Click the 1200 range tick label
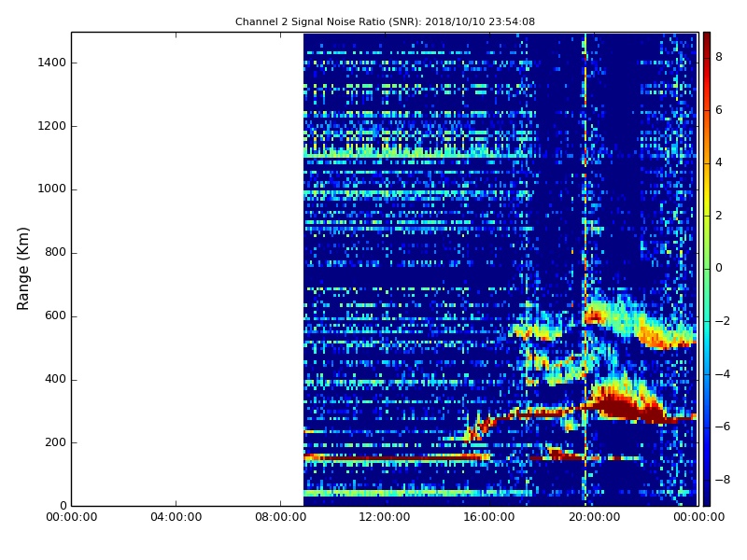Screen dimensions: 747x560 51,126
